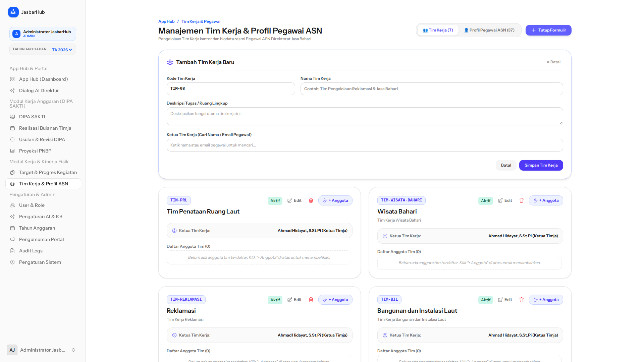The height and width of the screenshot is (362, 644).
Task: Focus Kode Tim Kerja field TIM-08
Action: pos(231,89)
